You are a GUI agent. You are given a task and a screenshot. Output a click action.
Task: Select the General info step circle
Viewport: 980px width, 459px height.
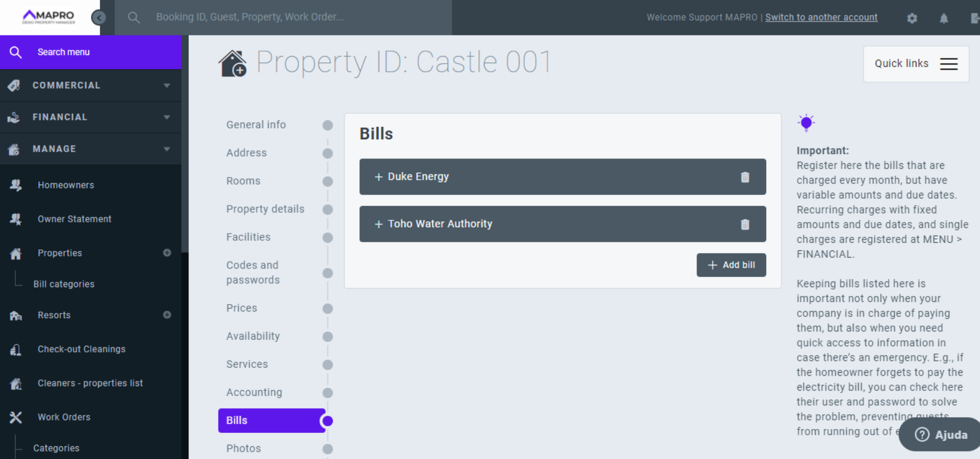(x=328, y=125)
